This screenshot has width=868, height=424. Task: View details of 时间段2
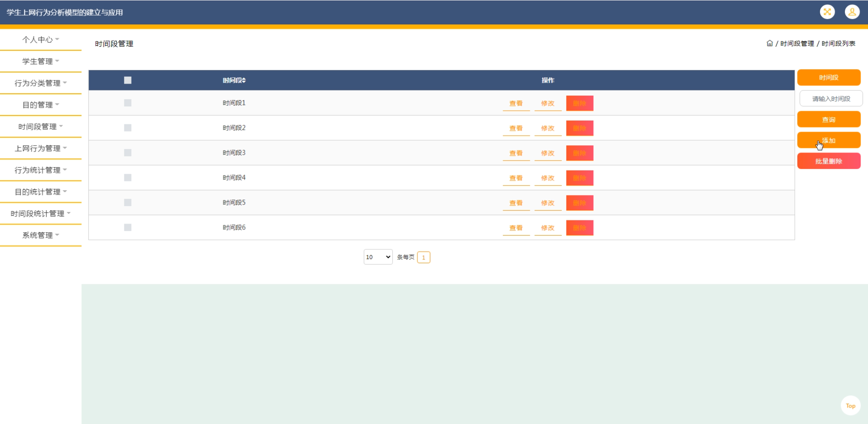click(516, 128)
